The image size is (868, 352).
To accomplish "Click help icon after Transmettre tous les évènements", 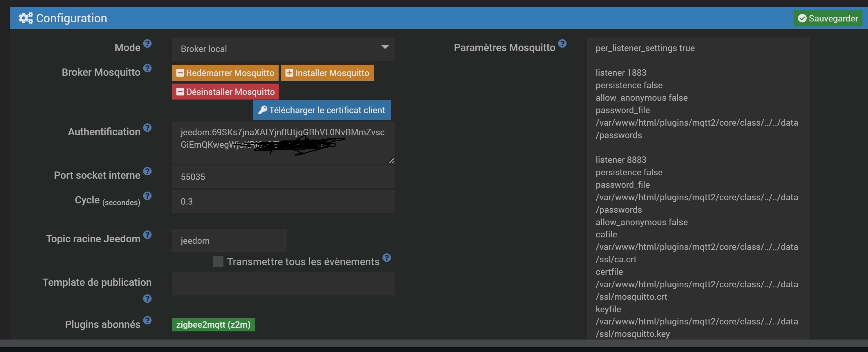I will click(x=387, y=258).
